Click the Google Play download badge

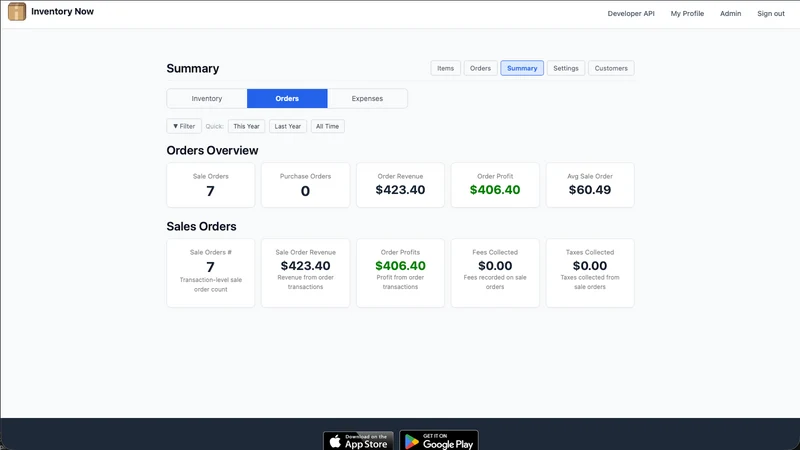[439, 441]
